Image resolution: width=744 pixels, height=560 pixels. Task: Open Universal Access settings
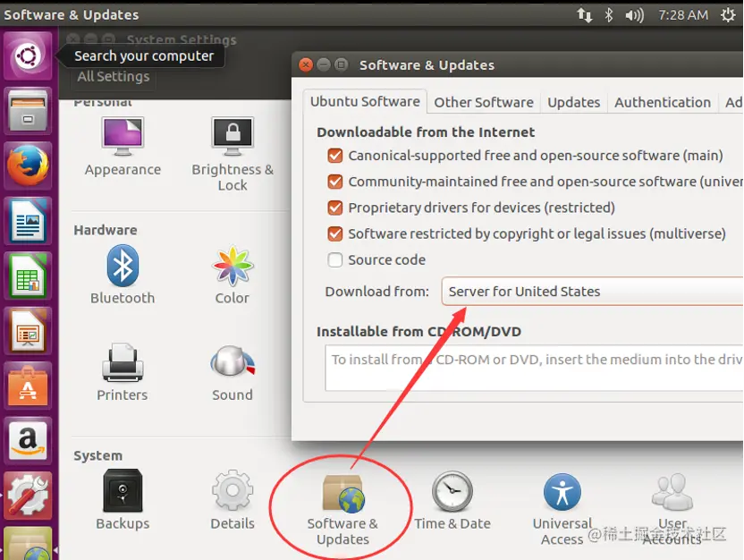562,509
